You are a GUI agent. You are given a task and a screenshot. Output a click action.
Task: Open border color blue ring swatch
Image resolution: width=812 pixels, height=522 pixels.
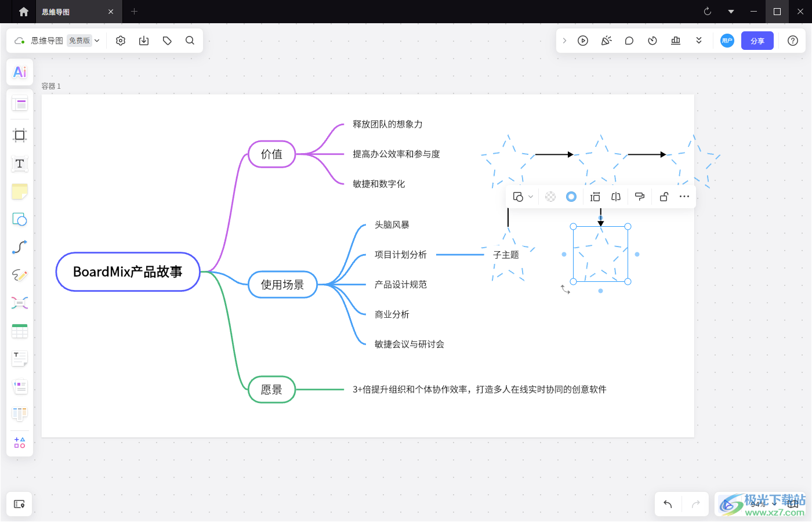[571, 197]
